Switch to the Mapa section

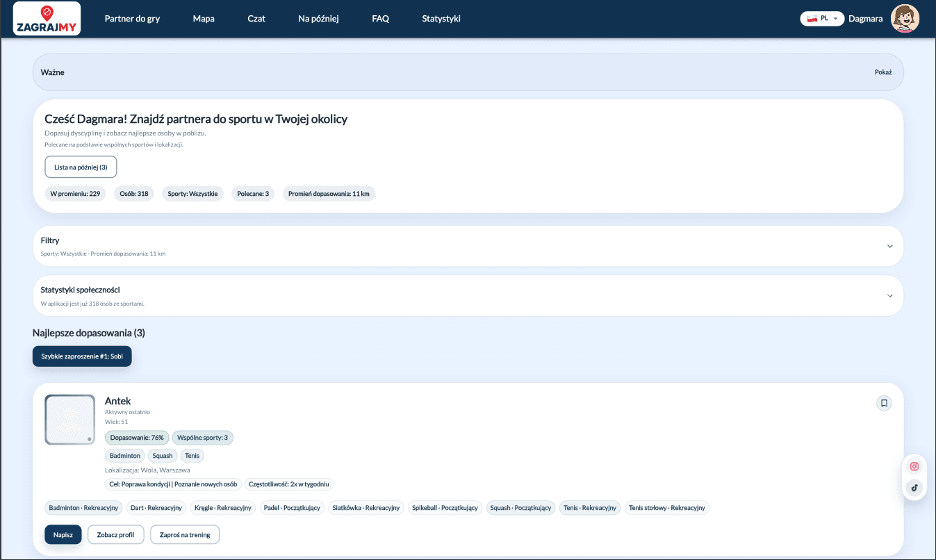(x=203, y=19)
